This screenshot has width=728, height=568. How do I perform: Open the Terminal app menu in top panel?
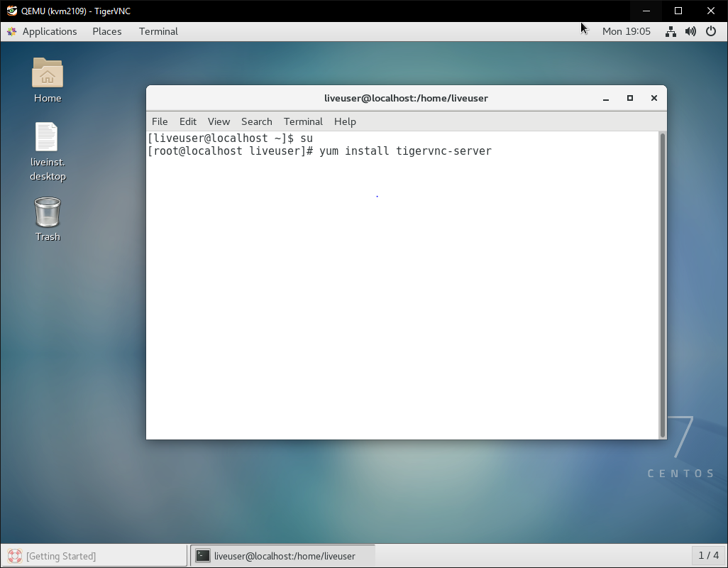[158, 31]
